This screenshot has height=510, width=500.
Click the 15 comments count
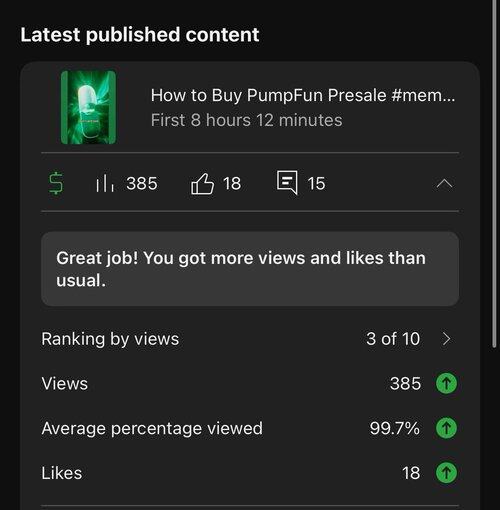(316, 183)
